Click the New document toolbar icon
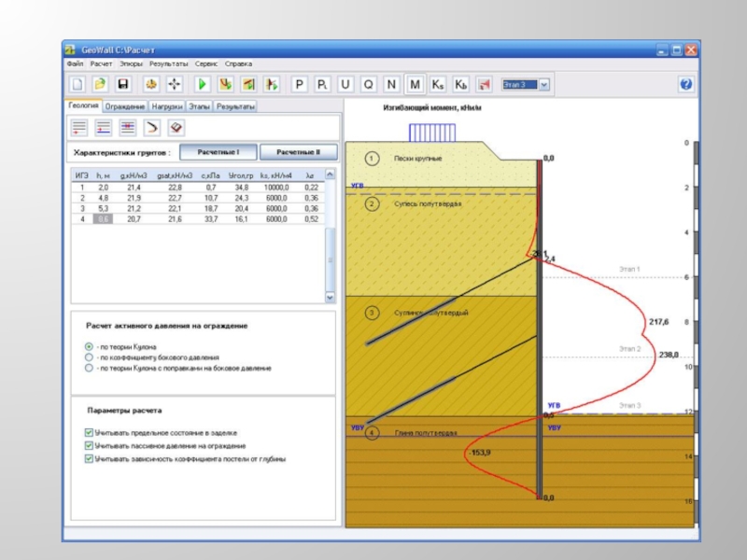The image size is (747, 560). [x=78, y=85]
